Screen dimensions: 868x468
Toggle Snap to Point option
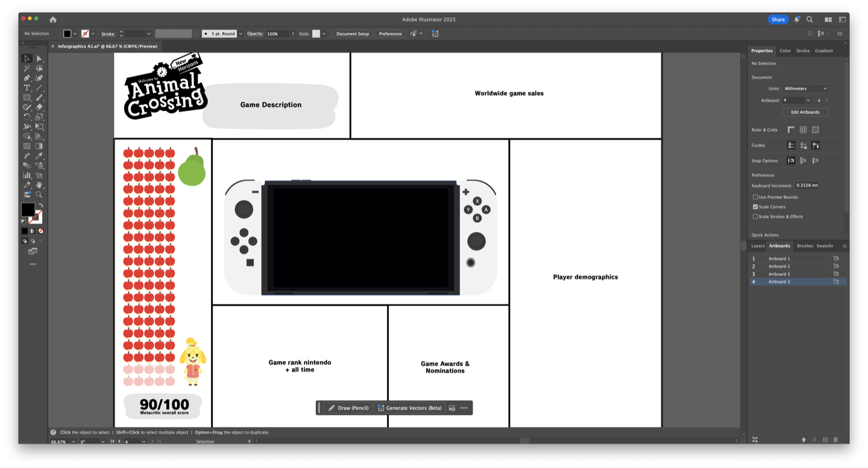791,160
